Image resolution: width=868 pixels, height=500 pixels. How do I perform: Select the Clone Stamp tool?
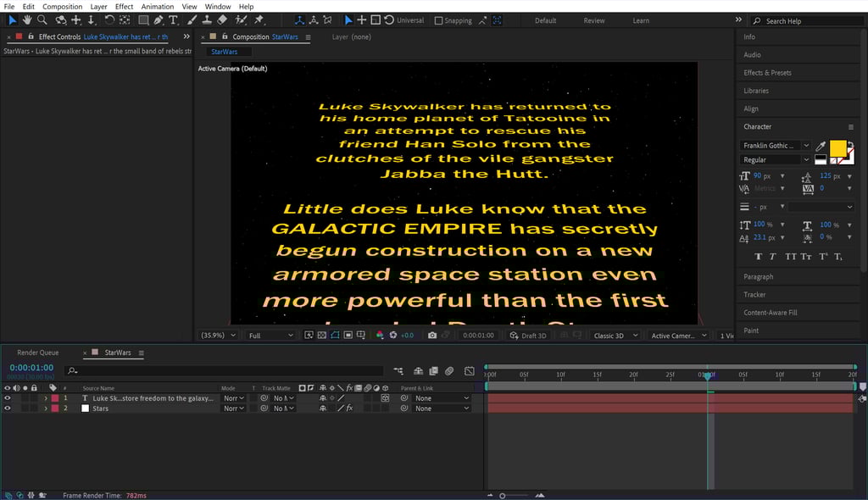pos(207,20)
